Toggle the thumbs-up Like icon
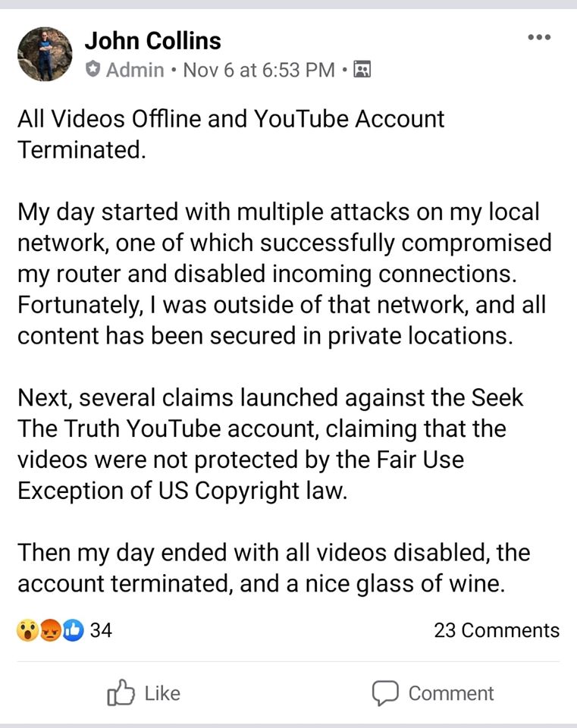 (x=121, y=692)
